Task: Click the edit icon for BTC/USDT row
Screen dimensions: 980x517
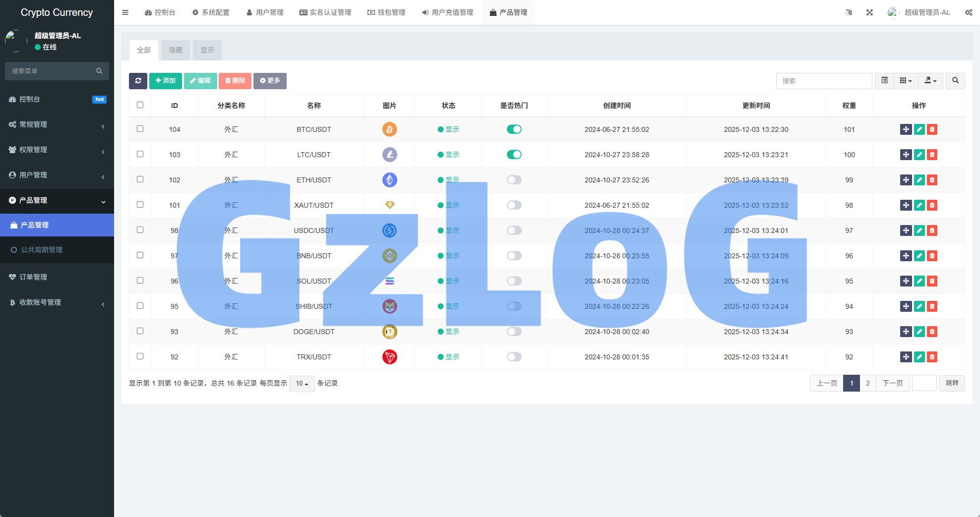Action: (x=919, y=129)
